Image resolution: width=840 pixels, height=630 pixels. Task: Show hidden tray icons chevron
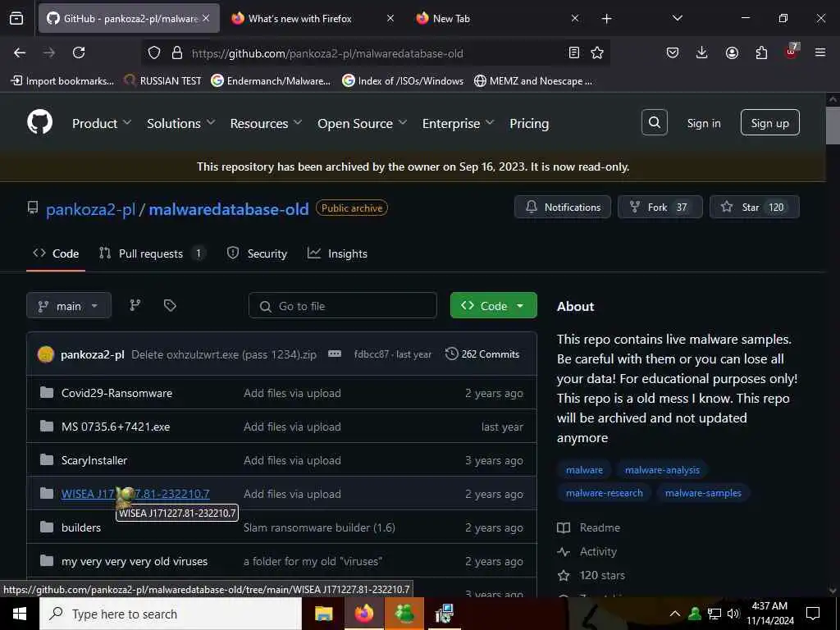pos(674,614)
